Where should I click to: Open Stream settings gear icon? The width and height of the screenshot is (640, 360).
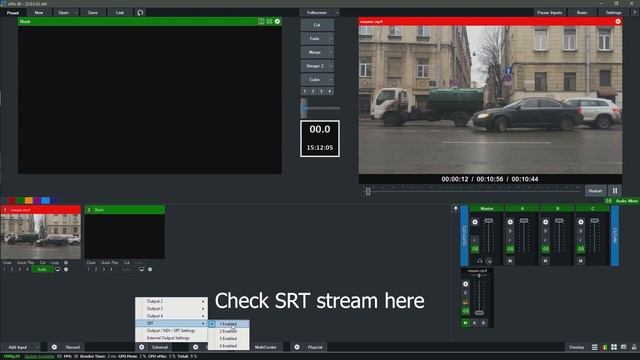tap(196, 347)
